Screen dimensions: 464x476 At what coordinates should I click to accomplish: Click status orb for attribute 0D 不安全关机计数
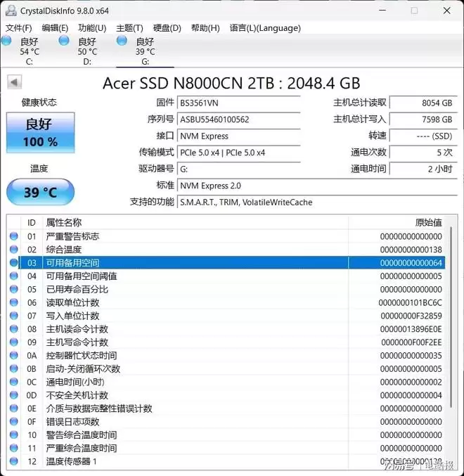tap(13, 395)
